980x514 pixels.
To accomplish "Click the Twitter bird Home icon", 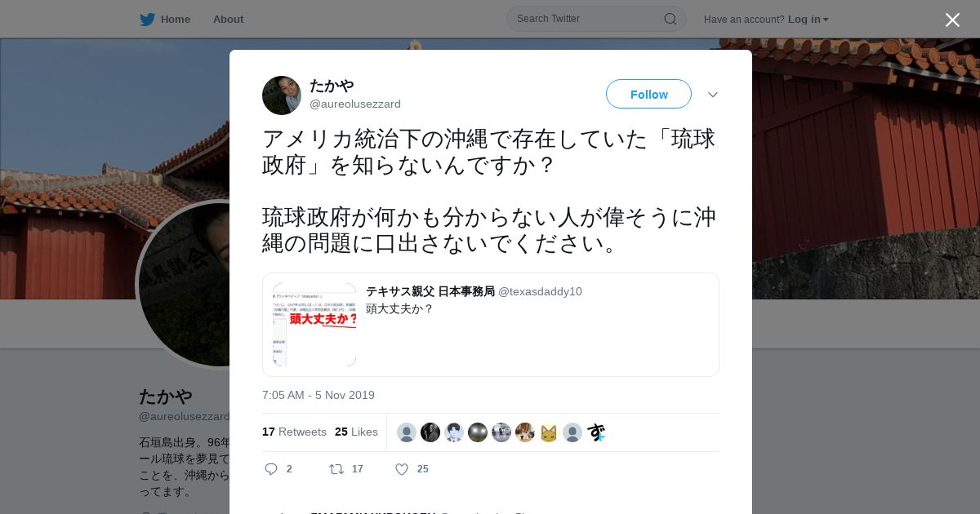I will tap(147, 19).
